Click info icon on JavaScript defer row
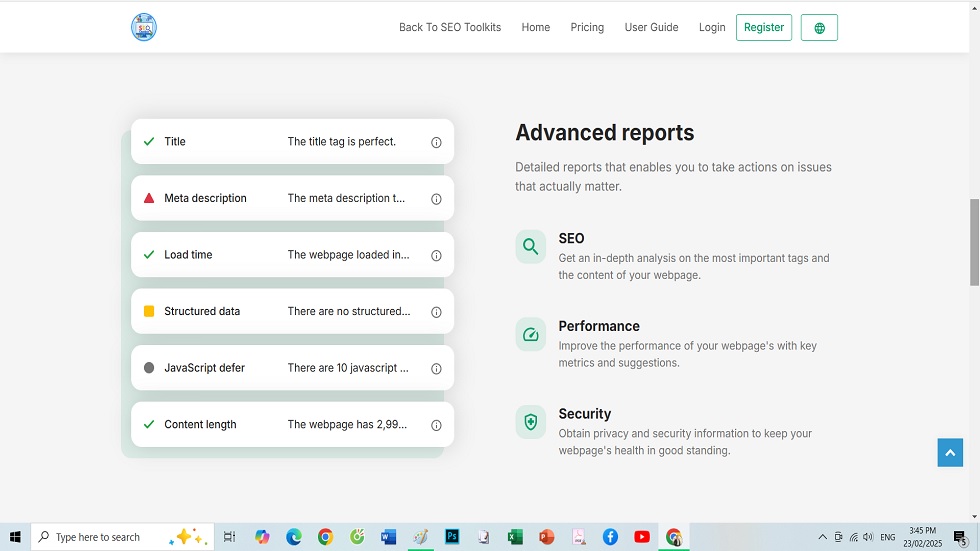The image size is (980, 551). pyautogui.click(x=436, y=369)
